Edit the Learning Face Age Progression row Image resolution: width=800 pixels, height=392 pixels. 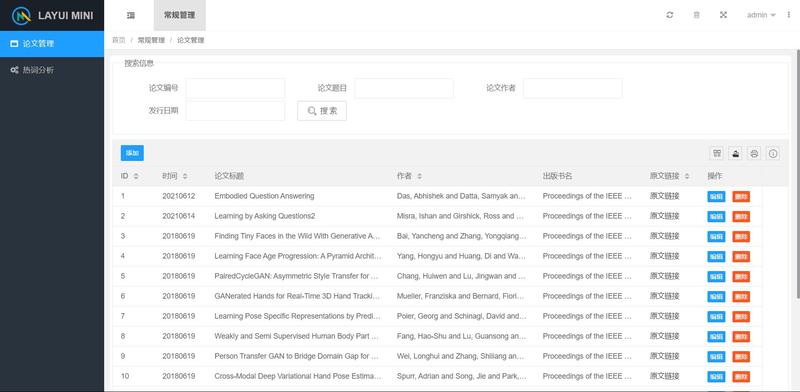point(716,256)
